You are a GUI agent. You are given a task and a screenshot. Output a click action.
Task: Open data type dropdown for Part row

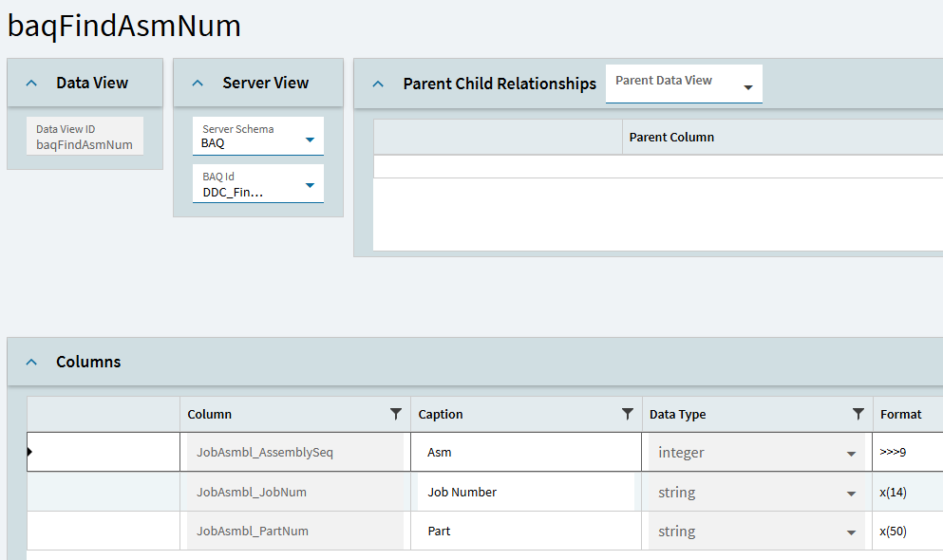(x=851, y=532)
